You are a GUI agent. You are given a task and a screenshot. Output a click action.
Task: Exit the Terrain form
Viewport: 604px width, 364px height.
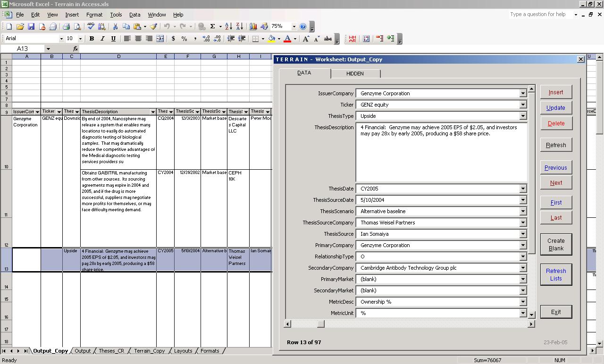tap(556, 312)
